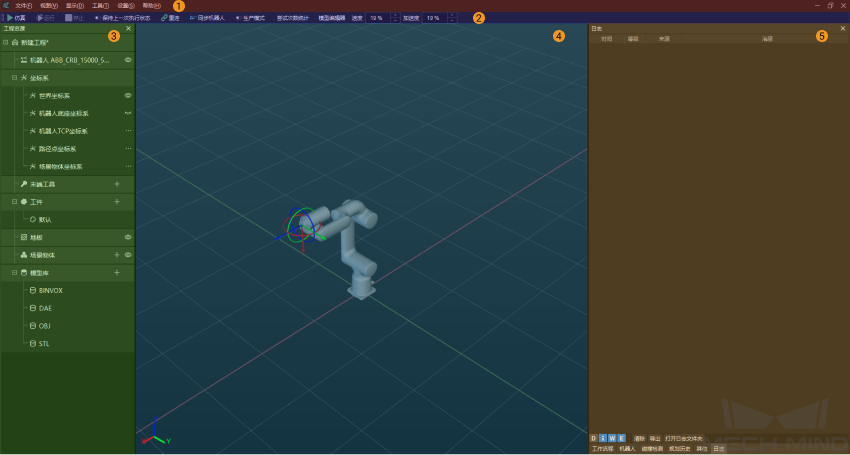This screenshot has width=850, height=455.
Task: Close the 工程资源 project resources panel
Action: click(x=128, y=28)
